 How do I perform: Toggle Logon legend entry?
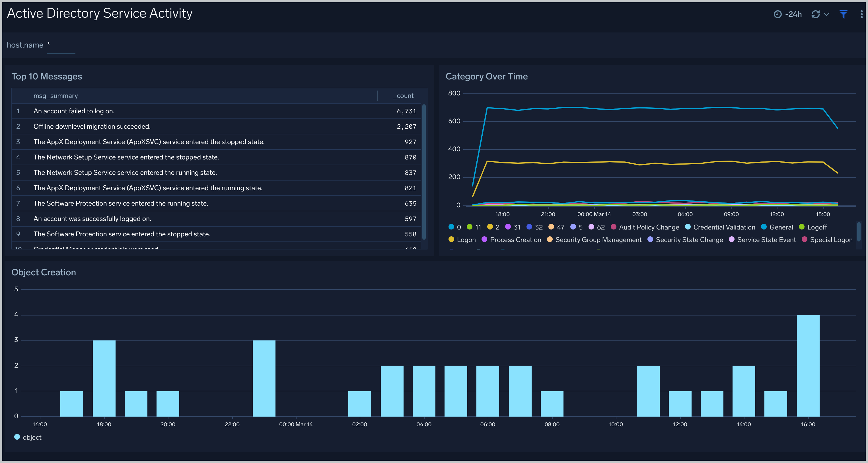pos(462,239)
